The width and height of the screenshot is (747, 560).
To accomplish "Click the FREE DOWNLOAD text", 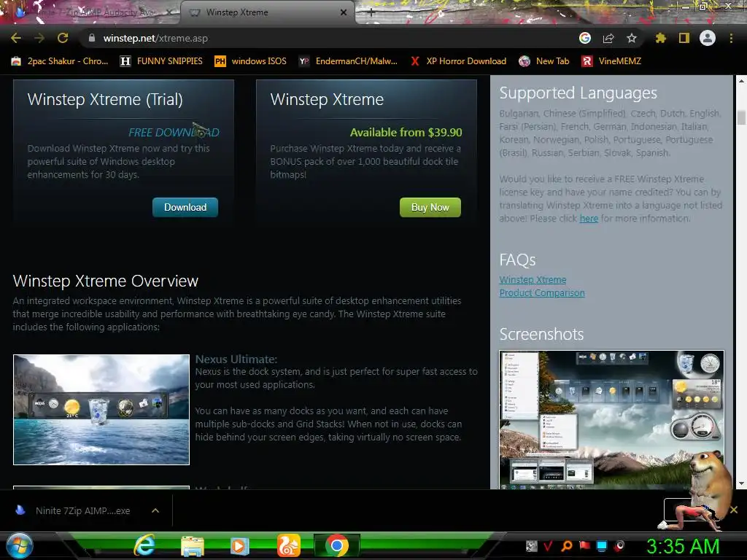I will 174,133.
